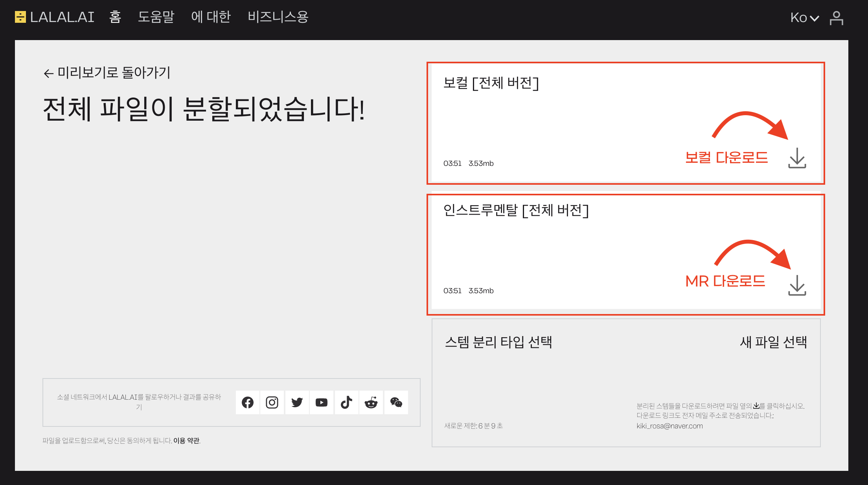Go back via 미리보기로 돌아가기 link

tap(107, 73)
